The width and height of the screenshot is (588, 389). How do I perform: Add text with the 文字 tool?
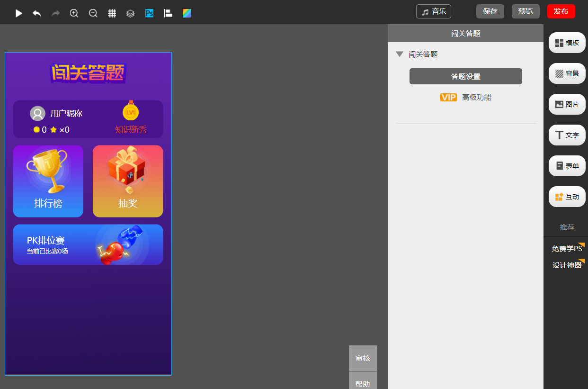click(567, 135)
